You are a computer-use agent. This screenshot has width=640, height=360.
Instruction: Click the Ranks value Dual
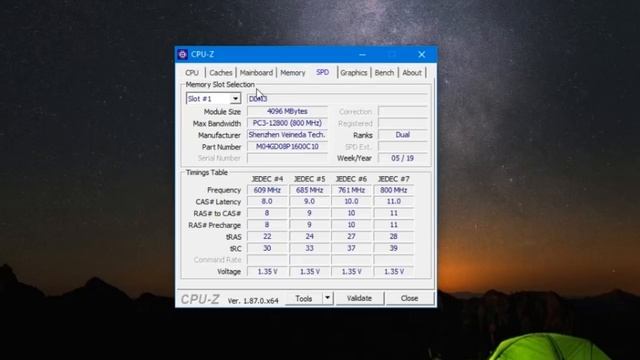(402, 135)
